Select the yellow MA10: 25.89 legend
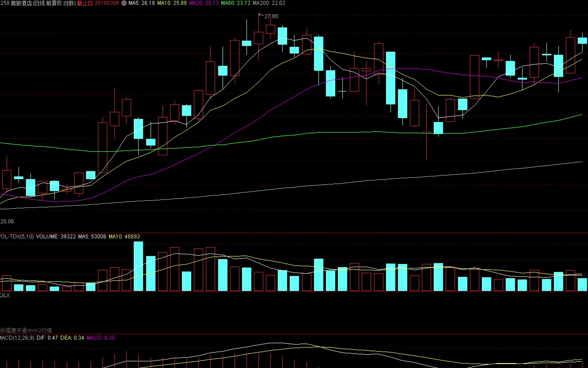The width and height of the screenshot is (588, 368). pyautogui.click(x=172, y=3)
